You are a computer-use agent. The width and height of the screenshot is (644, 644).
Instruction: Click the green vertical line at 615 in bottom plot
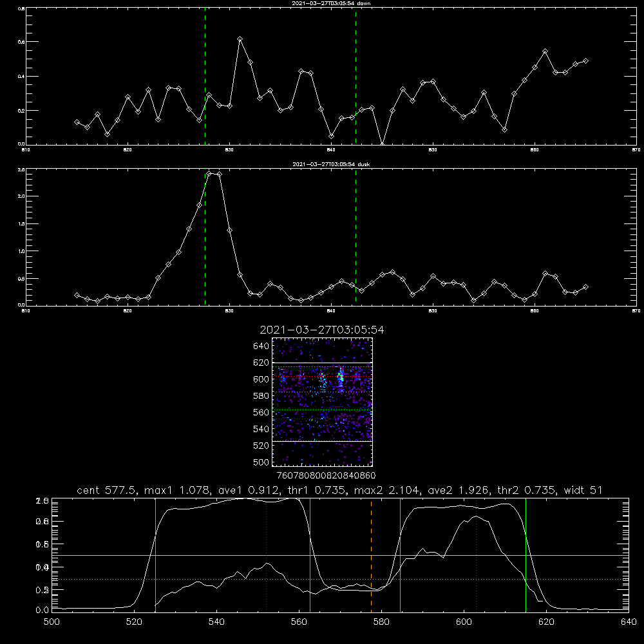coord(526,555)
